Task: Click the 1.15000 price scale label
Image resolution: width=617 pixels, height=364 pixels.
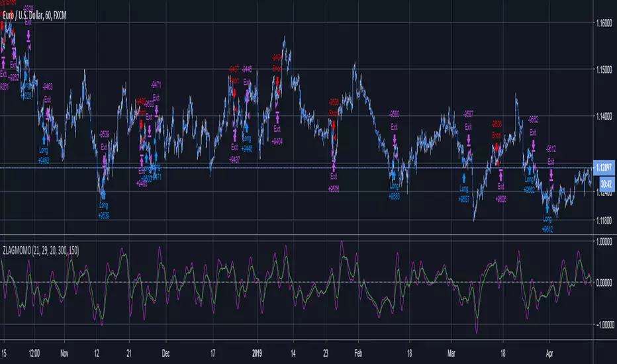Action: [604, 69]
